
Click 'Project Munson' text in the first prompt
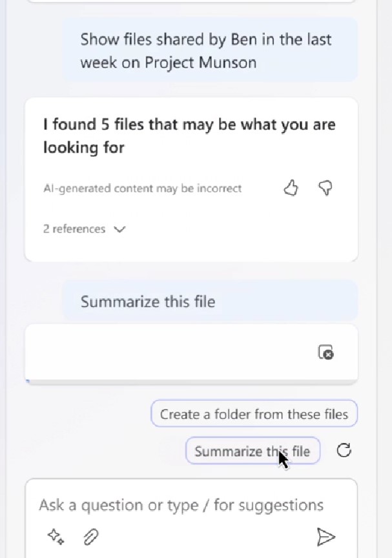pos(200,63)
